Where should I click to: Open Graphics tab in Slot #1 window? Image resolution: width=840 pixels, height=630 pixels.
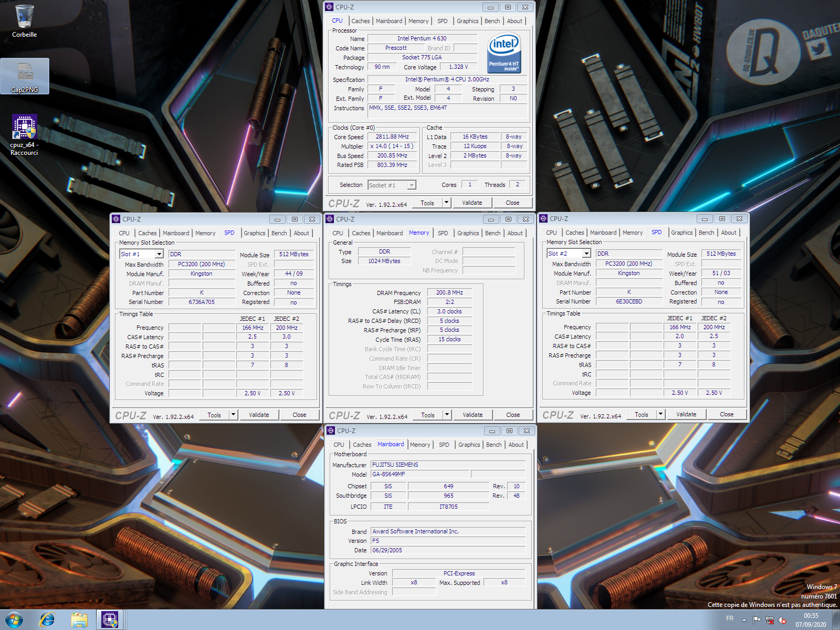[x=255, y=233]
